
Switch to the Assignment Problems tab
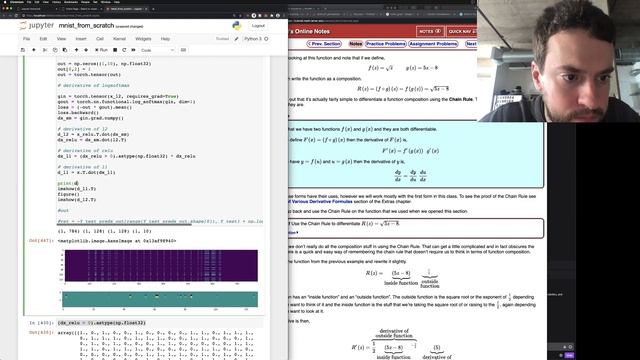(x=433, y=44)
